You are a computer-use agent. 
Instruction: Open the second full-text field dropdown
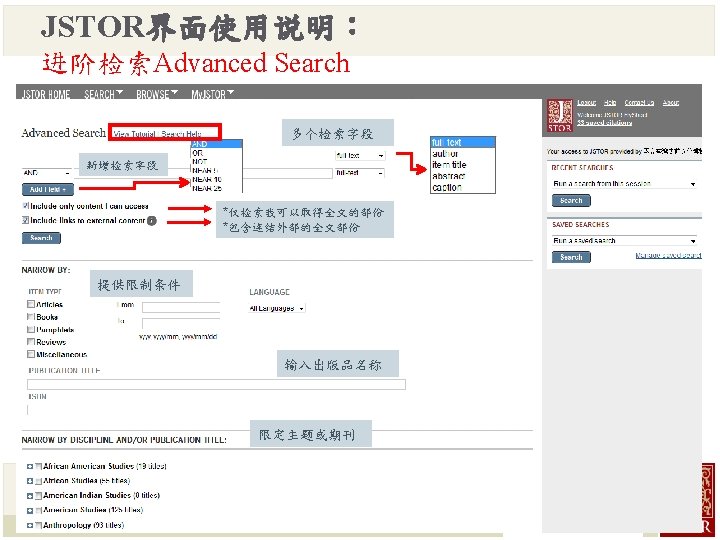pyautogui.click(x=360, y=173)
